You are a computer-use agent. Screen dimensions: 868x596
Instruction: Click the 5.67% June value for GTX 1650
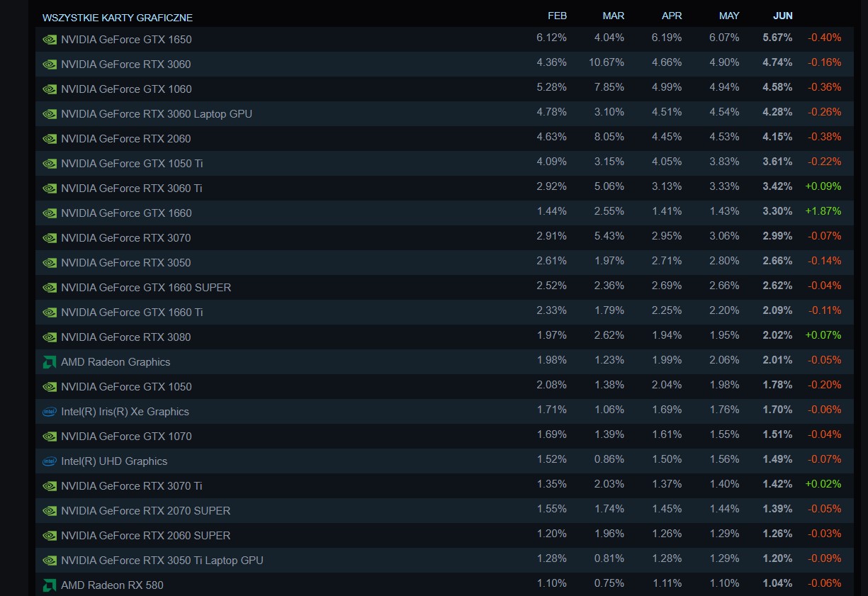pos(777,38)
